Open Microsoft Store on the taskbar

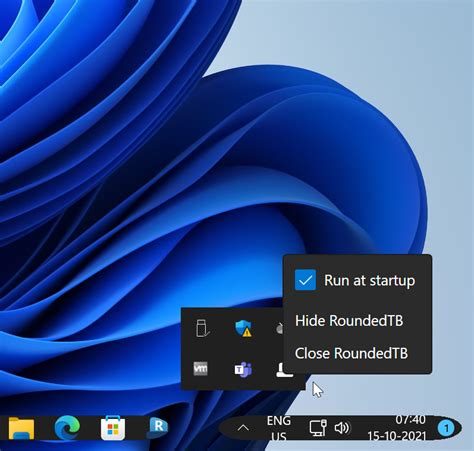[113, 428]
